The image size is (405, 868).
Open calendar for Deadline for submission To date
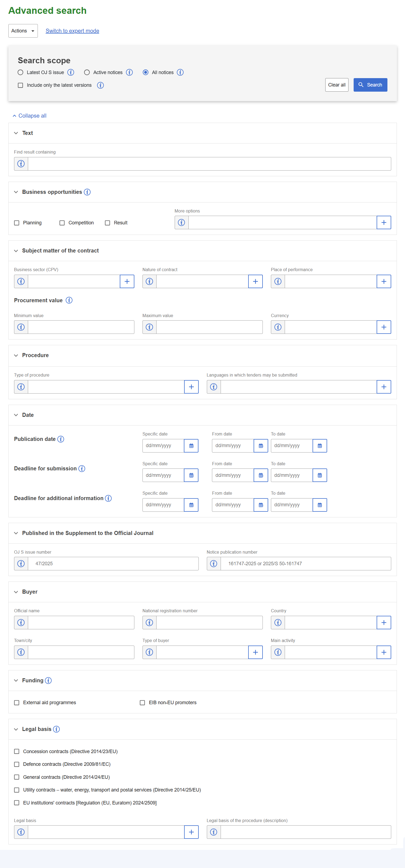coord(320,475)
